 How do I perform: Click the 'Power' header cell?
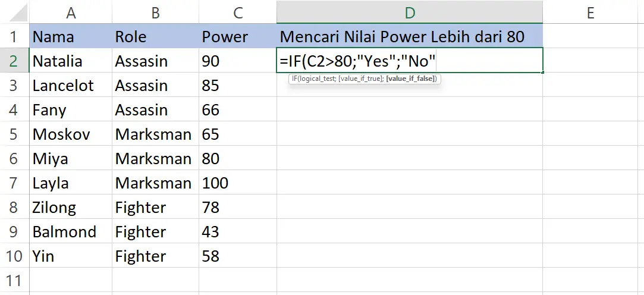click(x=238, y=36)
